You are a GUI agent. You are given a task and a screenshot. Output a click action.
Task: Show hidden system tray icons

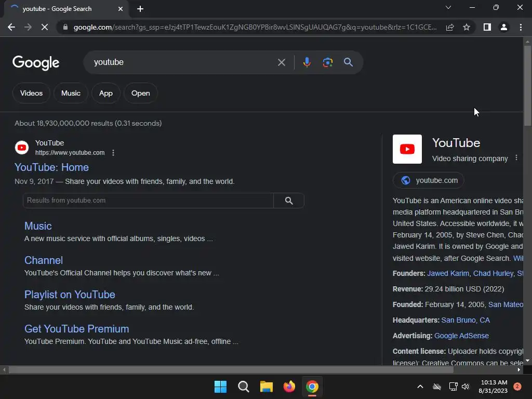click(x=420, y=387)
